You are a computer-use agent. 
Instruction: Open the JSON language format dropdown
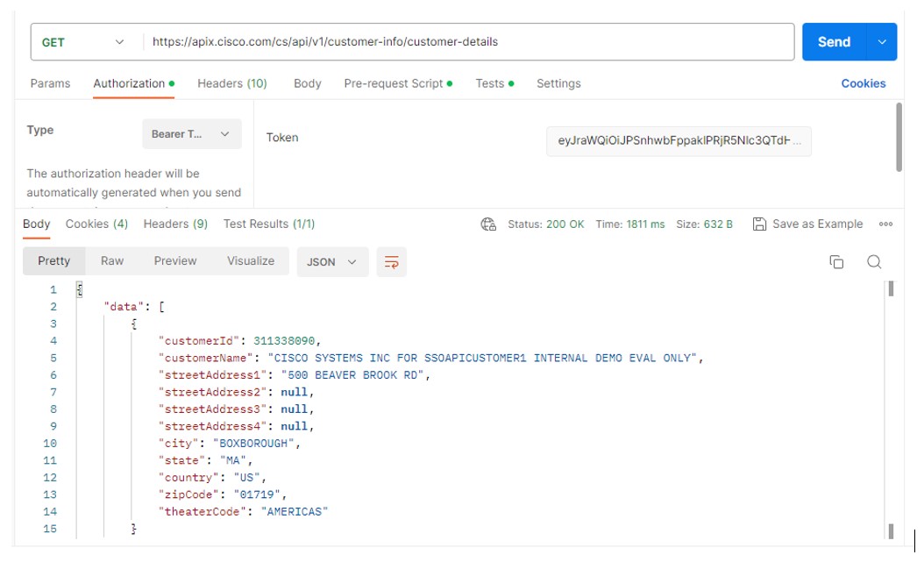point(331,261)
